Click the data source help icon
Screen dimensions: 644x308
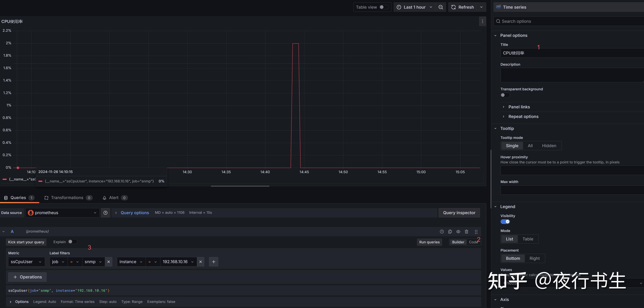click(x=105, y=213)
